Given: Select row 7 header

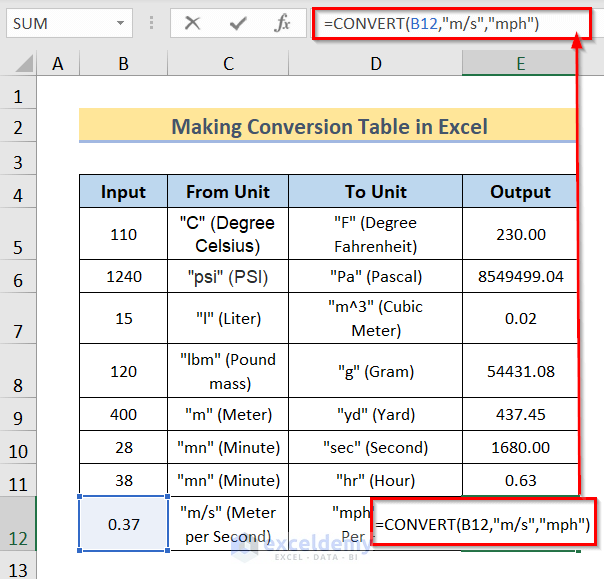Looking at the screenshot, I should (18, 319).
